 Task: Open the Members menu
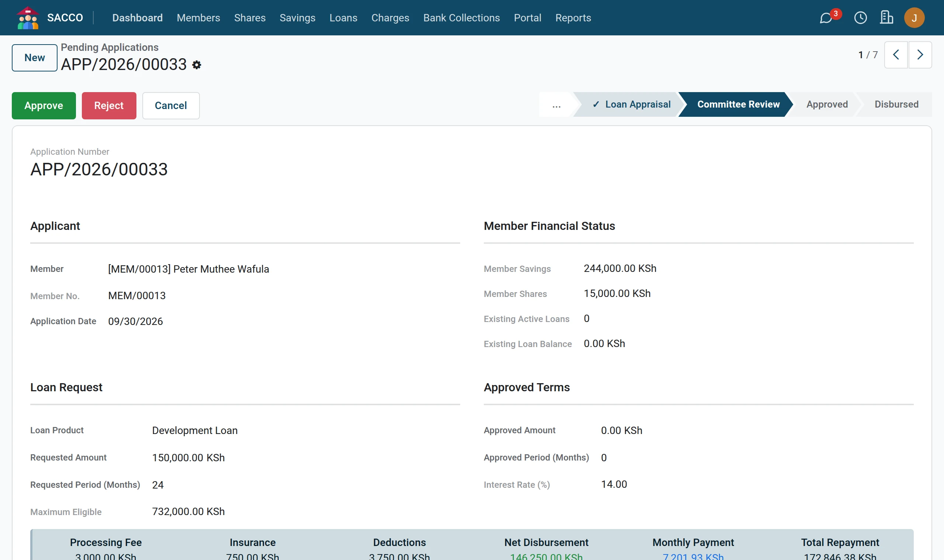coord(198,18)
